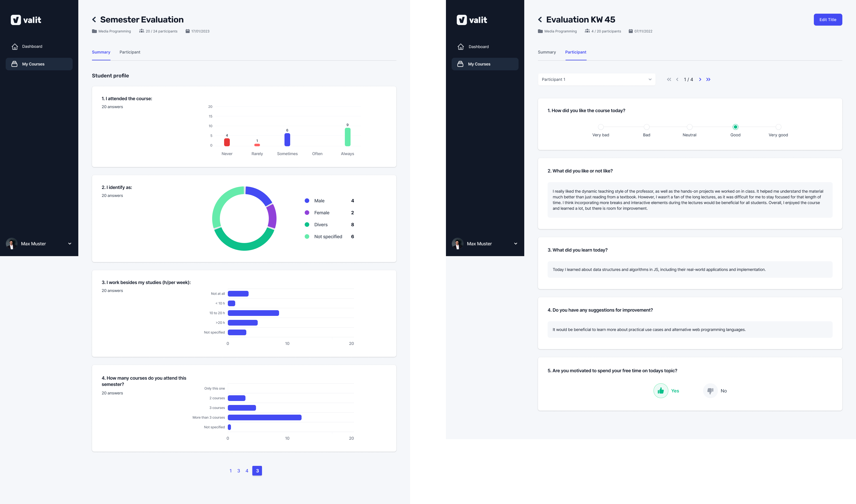The image size is (856, 504).
Task: Click the thumbs down No icon
Action: pyautogui.click(x=710, y=391)
